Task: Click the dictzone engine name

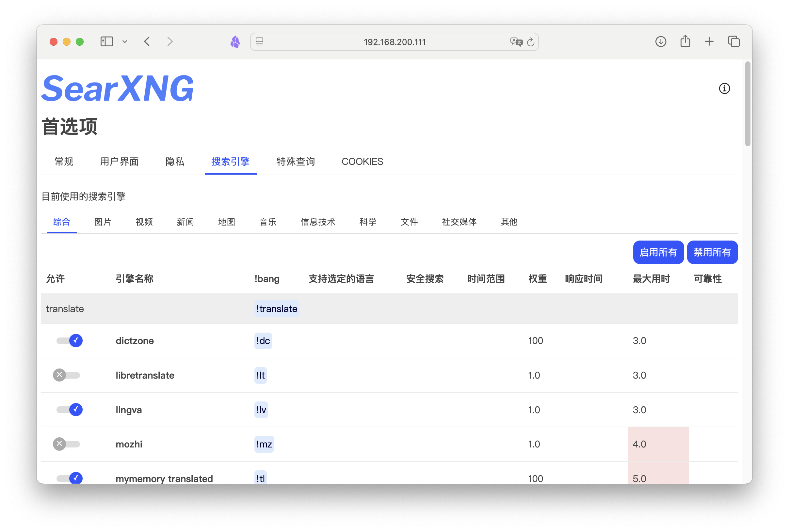Action: pyautogui.click(x=135, y=341)
